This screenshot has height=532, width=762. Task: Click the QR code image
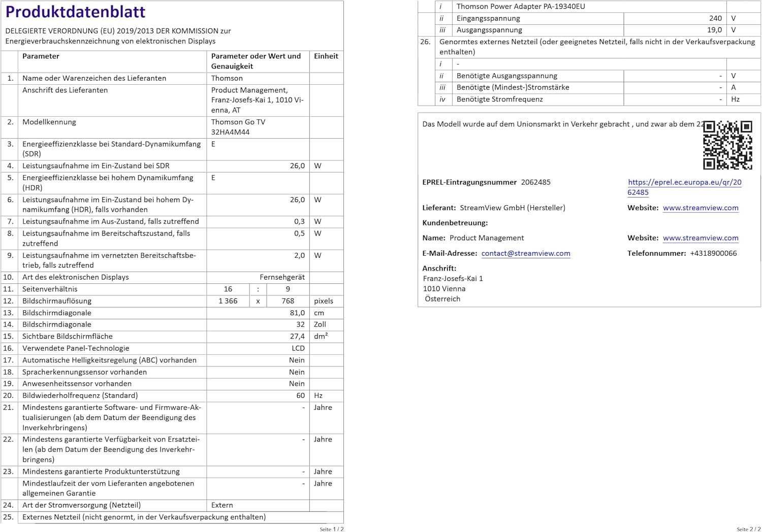tap(727, 145)
